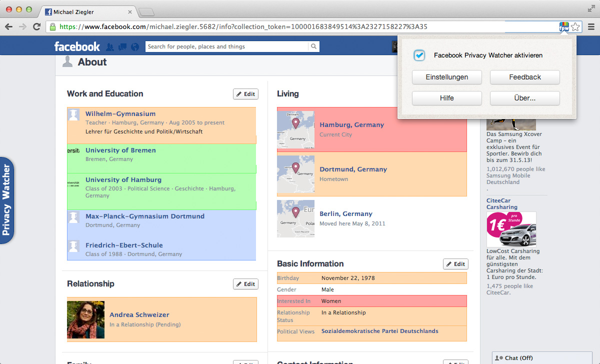This screenshot has width=600, height=364.
Task: Toggle Facebook Privacy Watcher aktivieren checkbox
Action: (419, 55)
